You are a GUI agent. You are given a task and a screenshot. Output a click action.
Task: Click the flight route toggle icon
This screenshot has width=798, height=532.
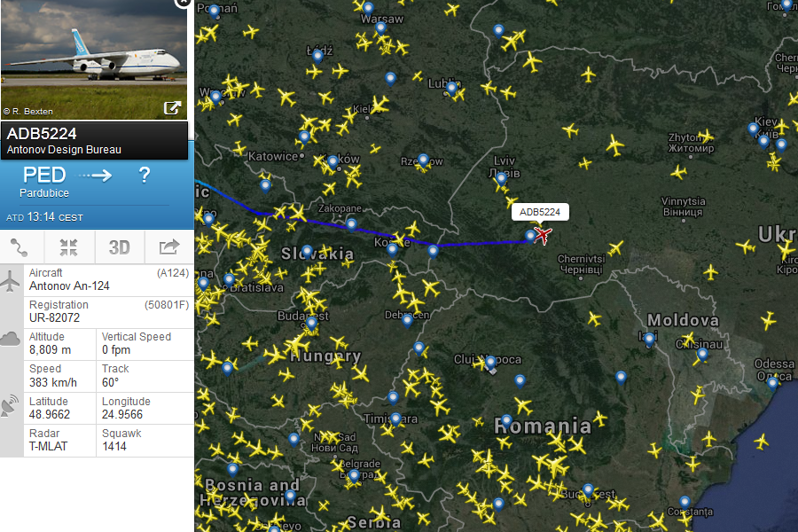click(x=20, y=247)
